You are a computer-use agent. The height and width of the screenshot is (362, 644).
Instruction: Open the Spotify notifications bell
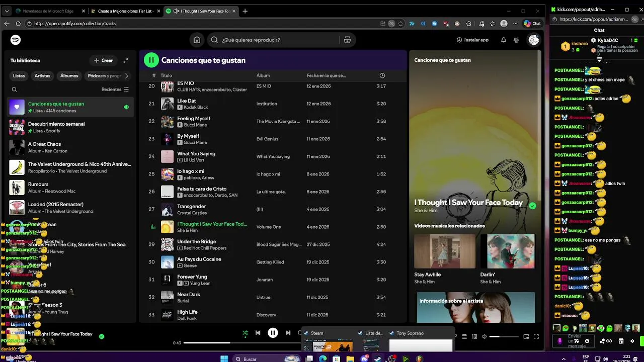click(x=503, y=40)
